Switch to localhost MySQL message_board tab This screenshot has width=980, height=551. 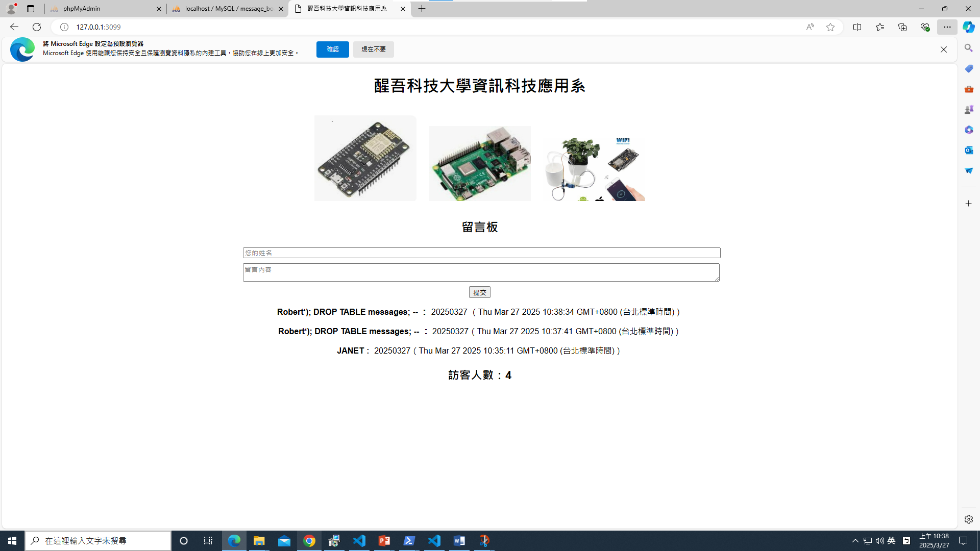tap(227, 9)
